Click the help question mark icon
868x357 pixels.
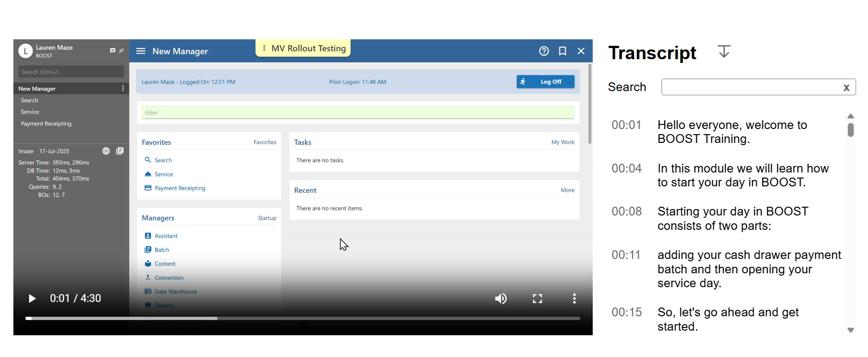(544, 51)
